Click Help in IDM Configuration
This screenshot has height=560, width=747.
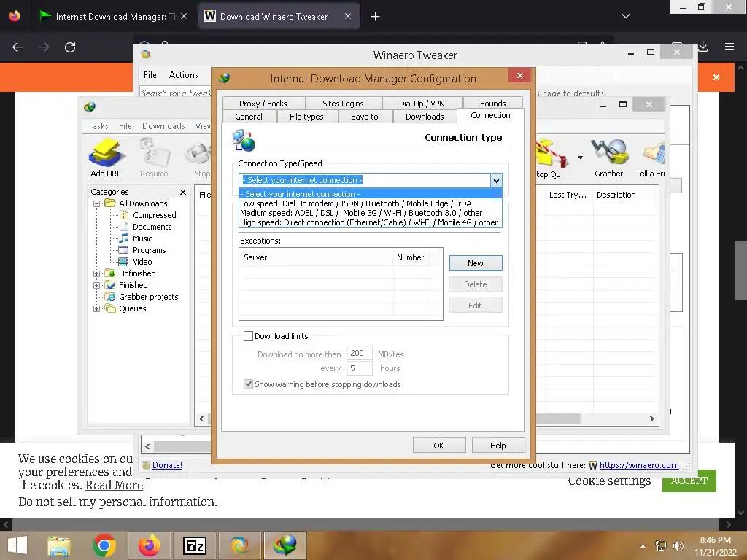coord(498,446)
